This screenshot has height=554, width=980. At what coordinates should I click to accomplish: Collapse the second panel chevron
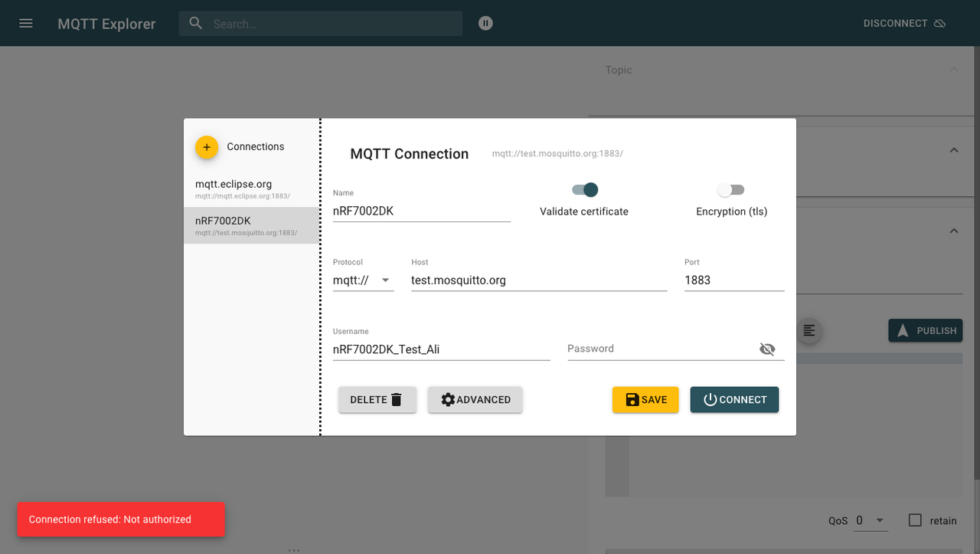tap(954, 150)
